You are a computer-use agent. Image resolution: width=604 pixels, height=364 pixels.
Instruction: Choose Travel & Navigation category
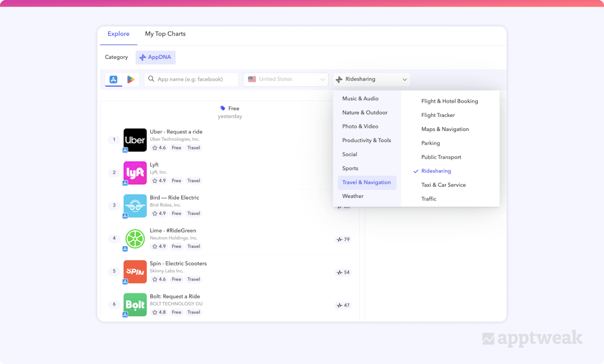367,182
